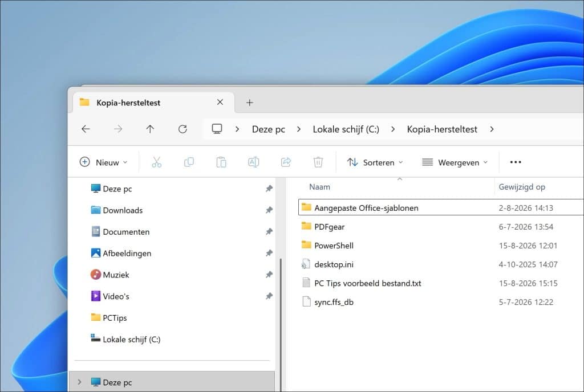Screen dimensions: 584x392
Task: Click pin icon beside Documenten
Action: click(269, 232)
